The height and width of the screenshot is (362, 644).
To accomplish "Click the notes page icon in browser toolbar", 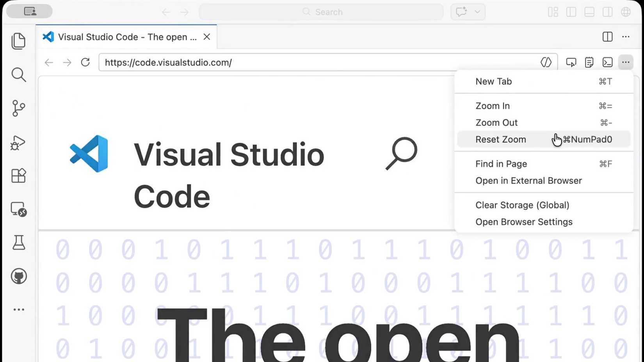I will (589, 62).
